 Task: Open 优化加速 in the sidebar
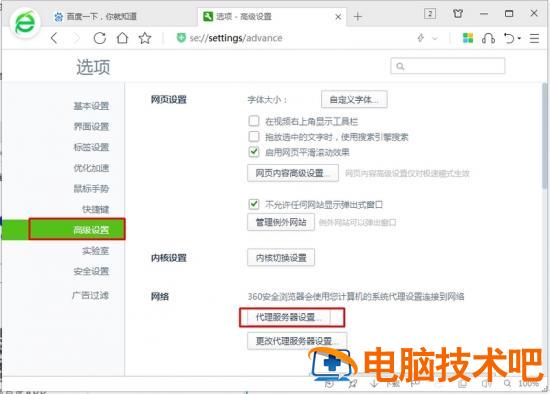pos(91,168)
